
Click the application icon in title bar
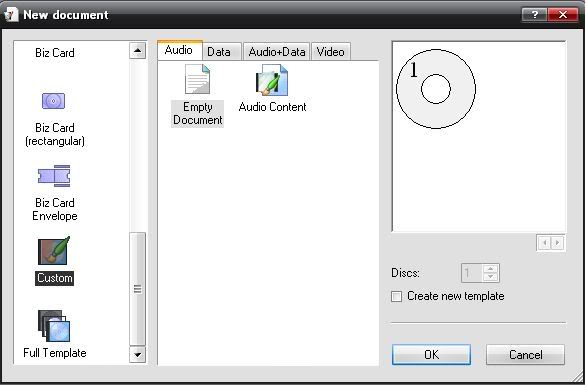(x=11, y=15)
